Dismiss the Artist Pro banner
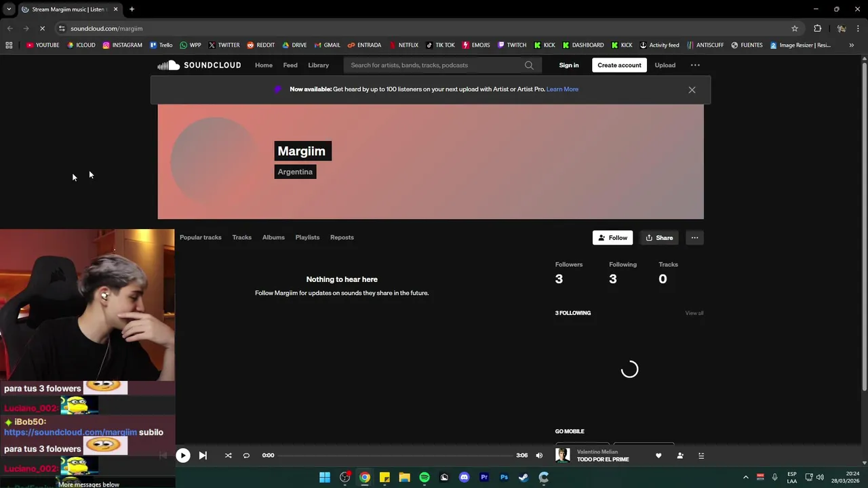Screen dimensions: 868x488 692,89
